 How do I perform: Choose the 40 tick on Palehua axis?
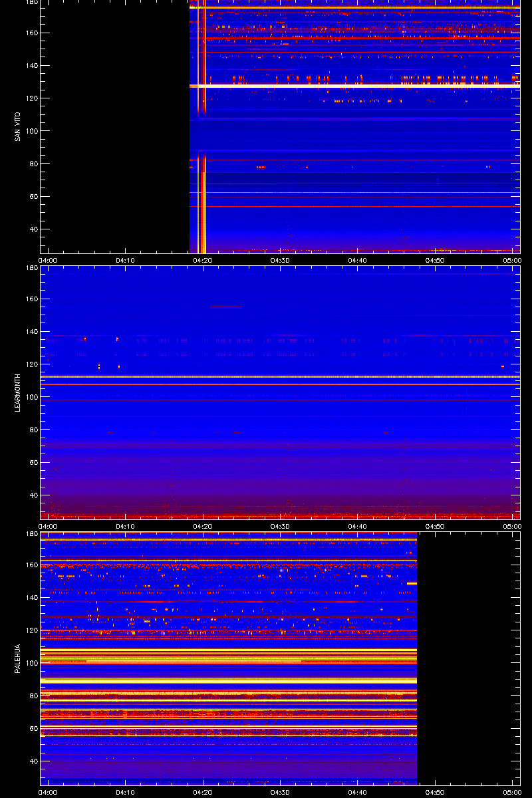(x=33, y=761)
